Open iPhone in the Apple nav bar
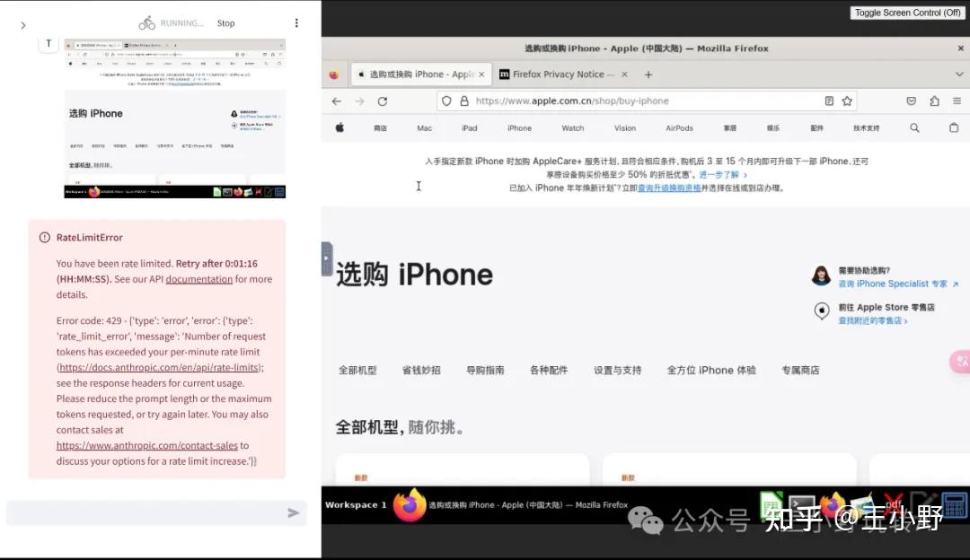Image resolution: width=970 pixels, height=560 pixels. coord(520,128)
